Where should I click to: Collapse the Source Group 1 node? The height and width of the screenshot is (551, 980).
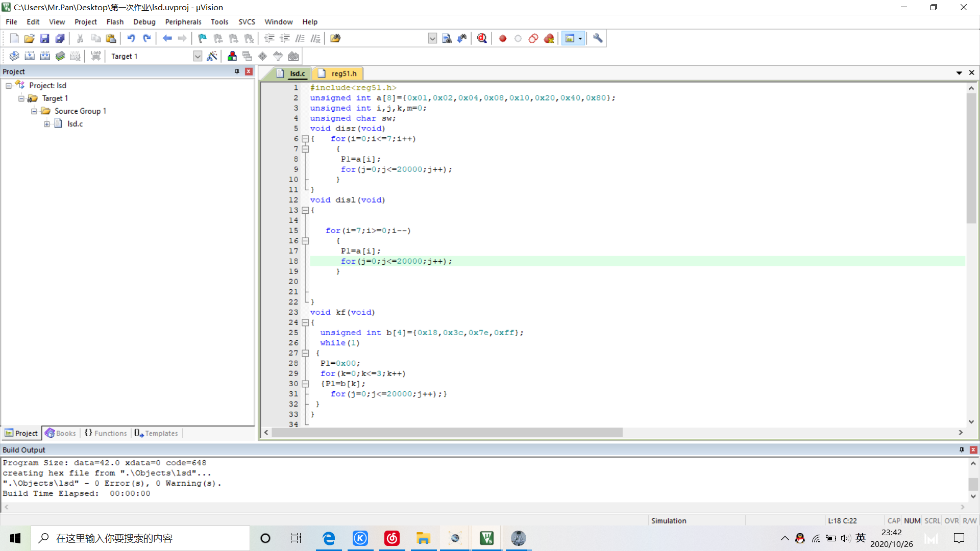(x=34, y=111)
